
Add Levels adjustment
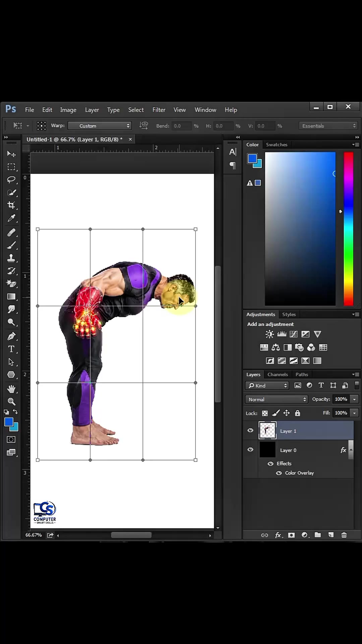(282, 334)
